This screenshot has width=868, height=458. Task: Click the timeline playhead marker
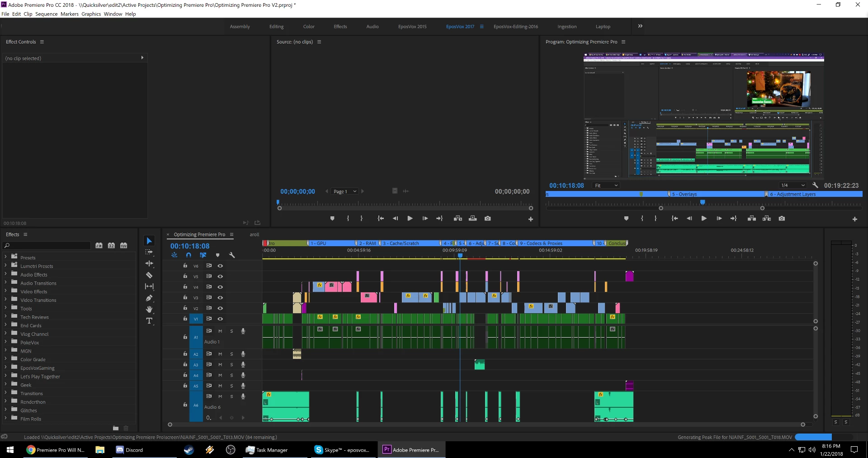(x=460, y=256)
